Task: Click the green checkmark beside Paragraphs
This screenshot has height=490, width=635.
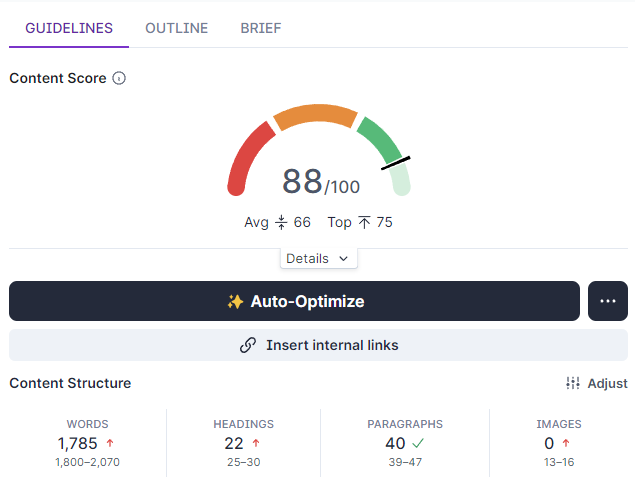Action: (419, 443)
